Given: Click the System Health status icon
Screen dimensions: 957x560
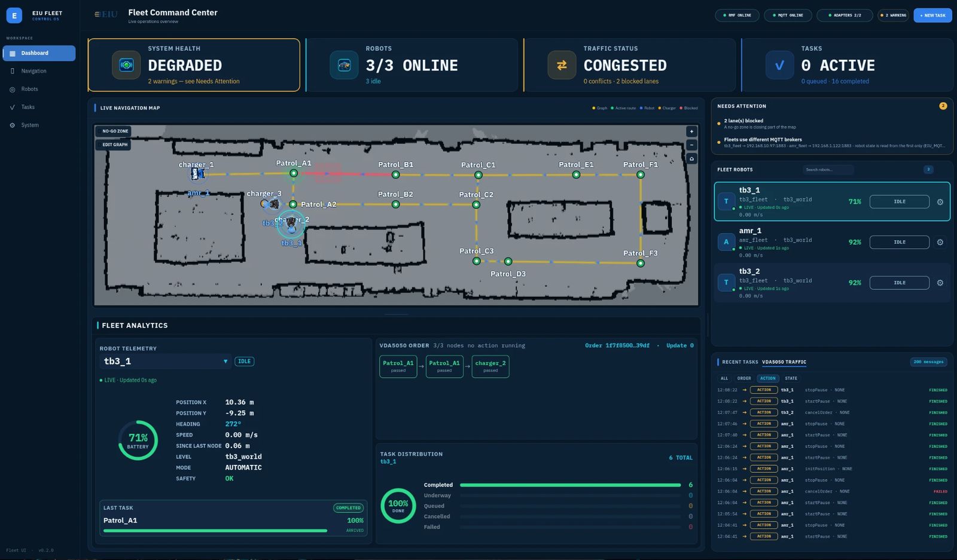Looking at the screenshot, I should pos(126,65).
